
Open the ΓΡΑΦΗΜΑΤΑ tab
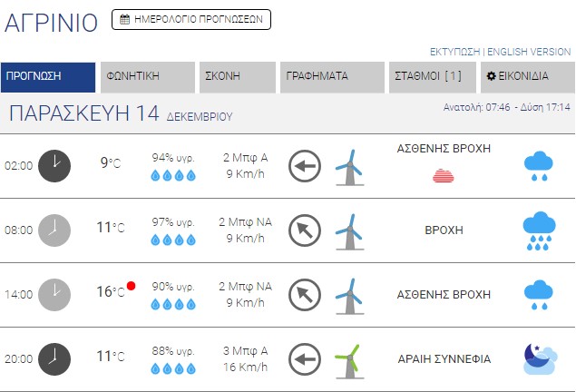332,77
